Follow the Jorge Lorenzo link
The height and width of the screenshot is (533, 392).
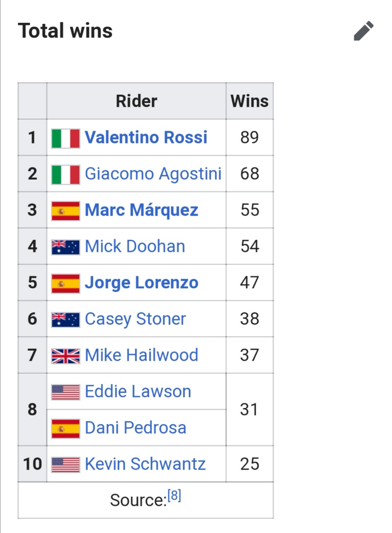tap(141, 283)
